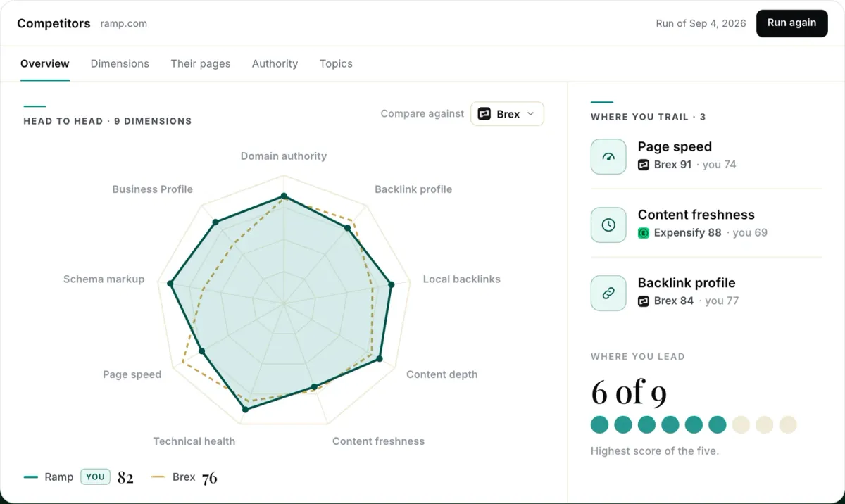Click the Expensify logo under Content freshness
845x504 pixels.
click(643, 233)
